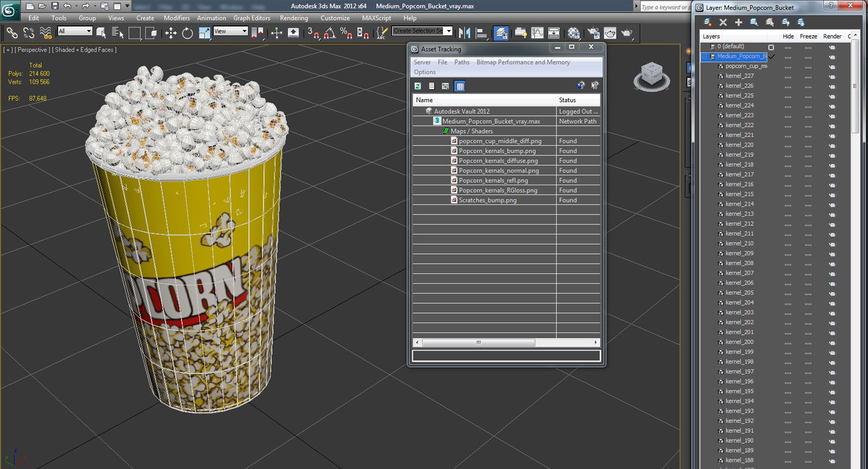868x469 pixels.
Task: Open the Server menu in Asset Tracking
Action: coord(422,62)
